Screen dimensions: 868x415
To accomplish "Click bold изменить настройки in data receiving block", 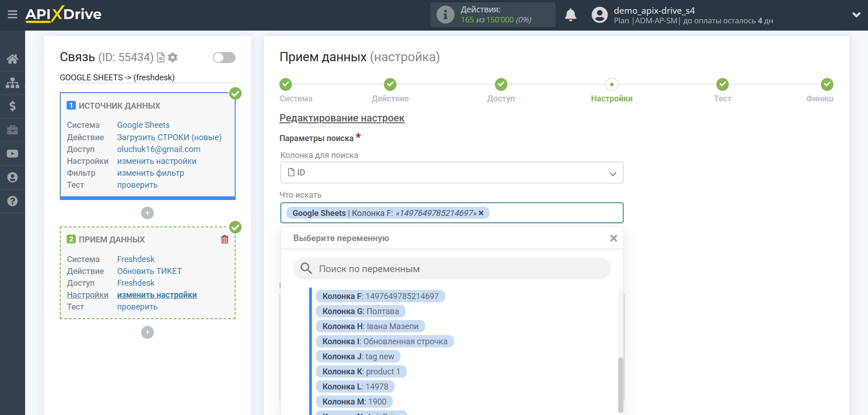I will click(x=157, y=295).
